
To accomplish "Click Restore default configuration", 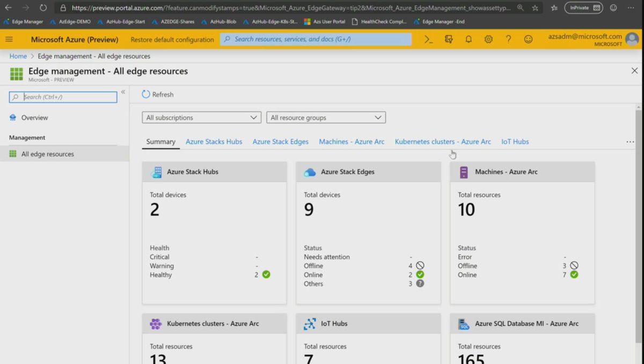I will click(x=172, y=40).
